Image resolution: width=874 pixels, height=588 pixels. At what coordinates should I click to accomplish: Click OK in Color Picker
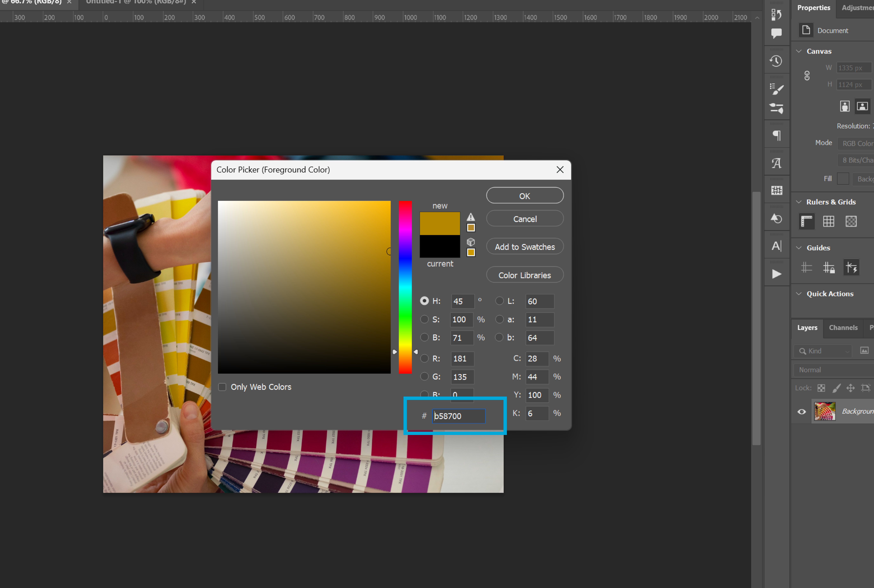coord(525,196)
